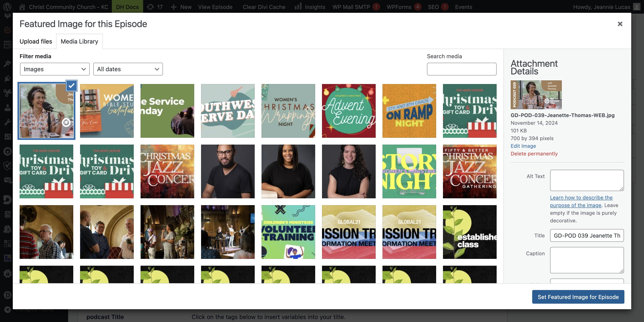This screenshot has height=322, width=644.
Task: Click GD-POD-039-Jeanette-Thomas-WEB.jpg filename text
Action: click(x=562, y=115)
